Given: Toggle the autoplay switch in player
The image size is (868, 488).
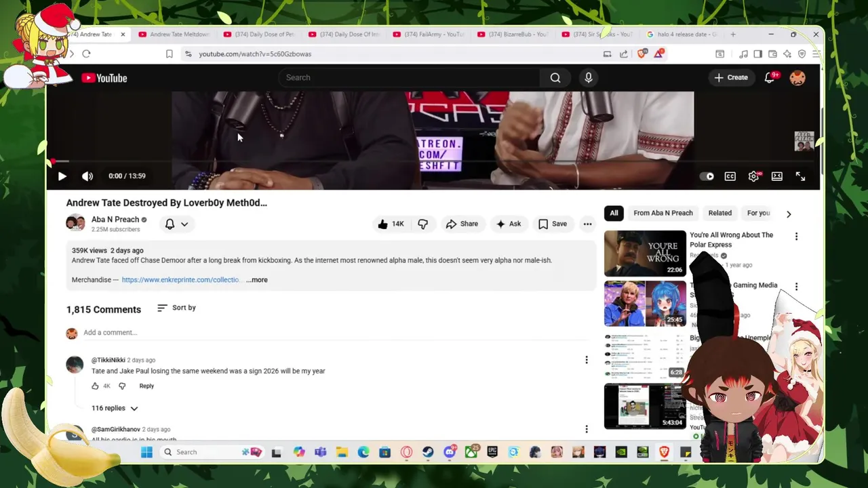Looking at the screenshot, I should (x=707, y=176).
